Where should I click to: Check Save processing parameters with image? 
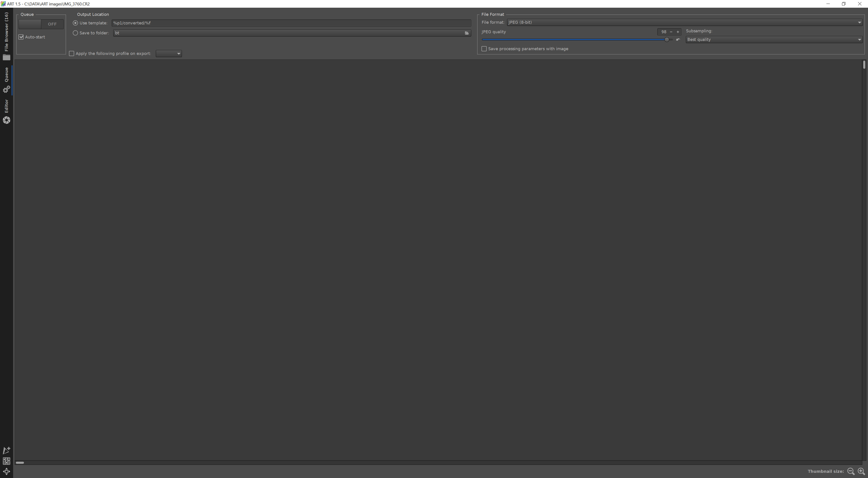tap(484, 49)
